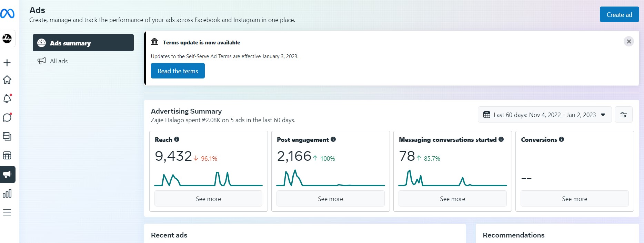Click Read the terms button
644x243 pixels.
(x=178, y=71)
